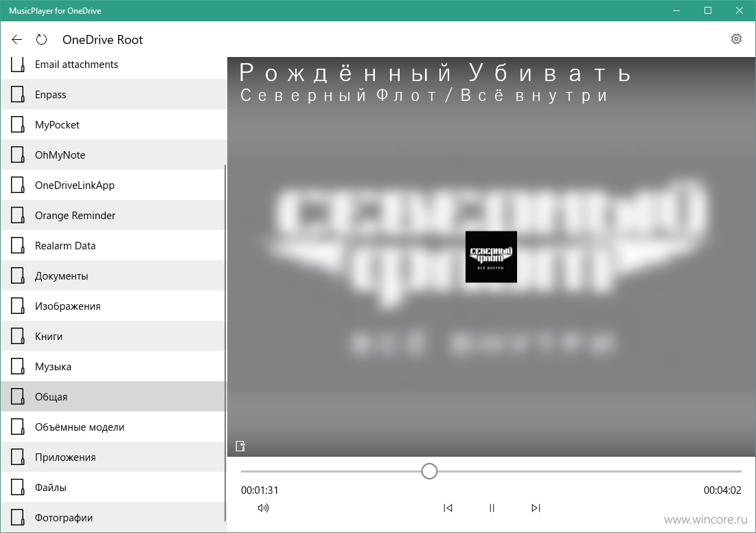Open the Realarm Data folder
The image size is (756, 533).
click(x=113, y=245)
